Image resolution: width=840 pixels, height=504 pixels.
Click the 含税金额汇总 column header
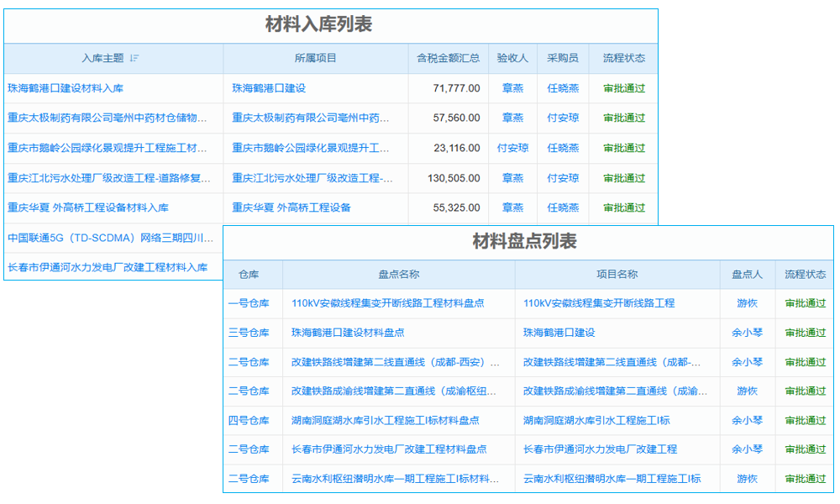[x=449, y=58]
